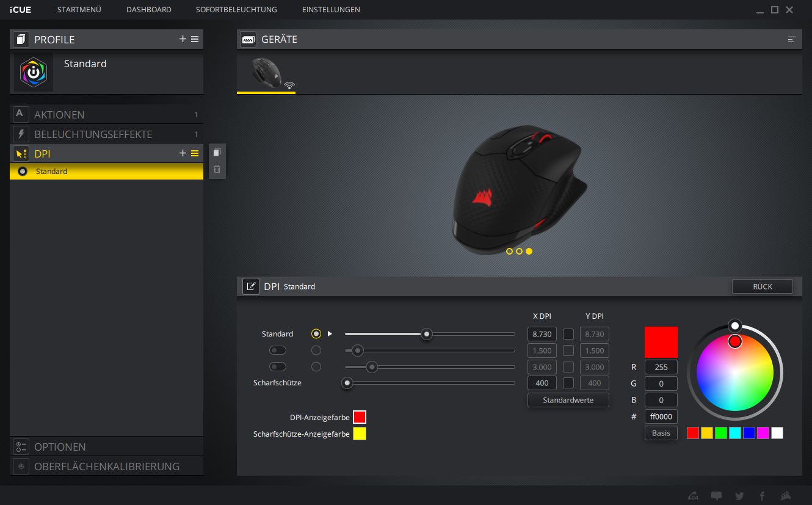Click the Standardwerte button

pos(568,401)
